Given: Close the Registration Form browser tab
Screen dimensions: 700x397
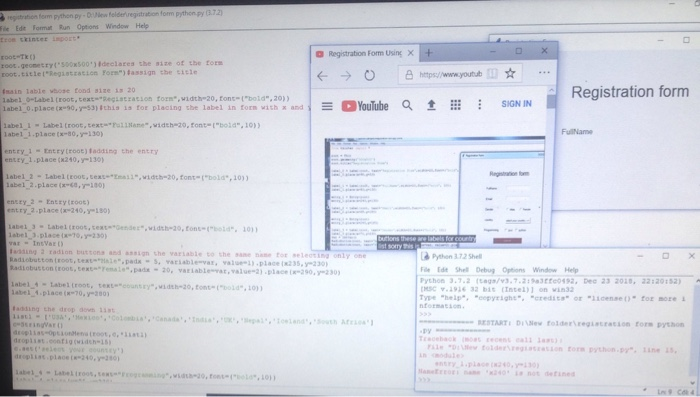Looking at the screenshot, I should (x=410, y=53).
